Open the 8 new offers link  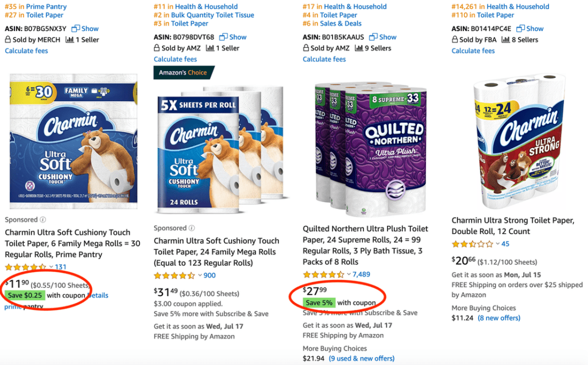pos(499,318)
